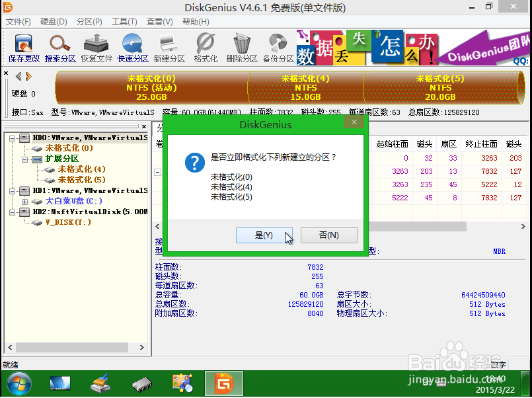This screenshot has width=532, height=398.
Task: Select 未格式化(4) in the tree
Action: (x=81, y=169)
